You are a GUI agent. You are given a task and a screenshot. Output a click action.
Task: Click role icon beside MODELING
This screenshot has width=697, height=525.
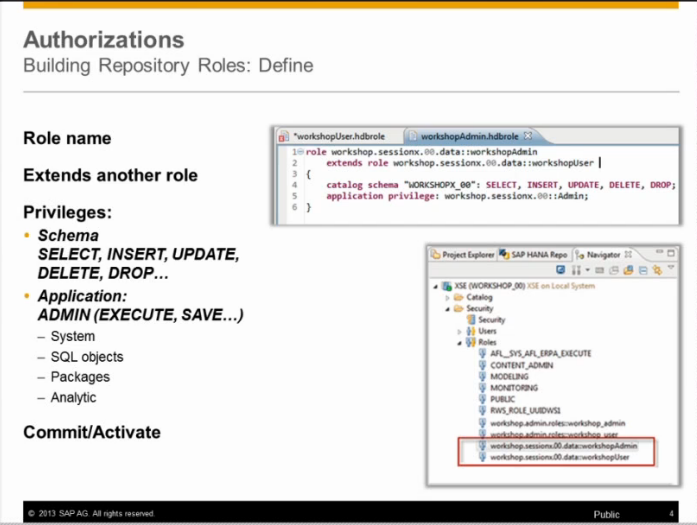coord(482,376)
